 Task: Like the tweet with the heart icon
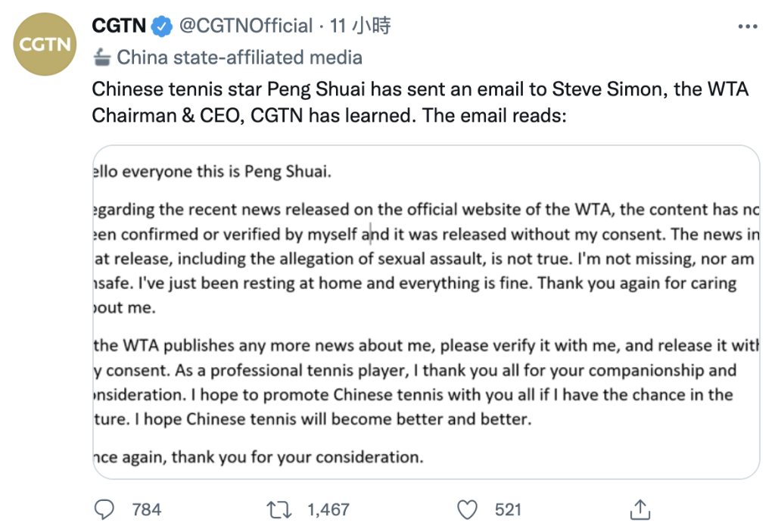(467, 510)
